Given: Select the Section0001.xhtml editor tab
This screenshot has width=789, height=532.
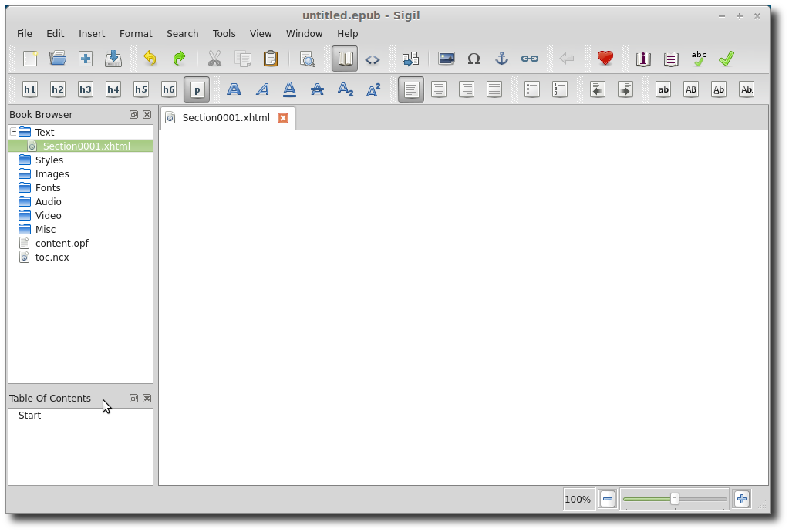Looking at the screenshot, I should [225, 118].
